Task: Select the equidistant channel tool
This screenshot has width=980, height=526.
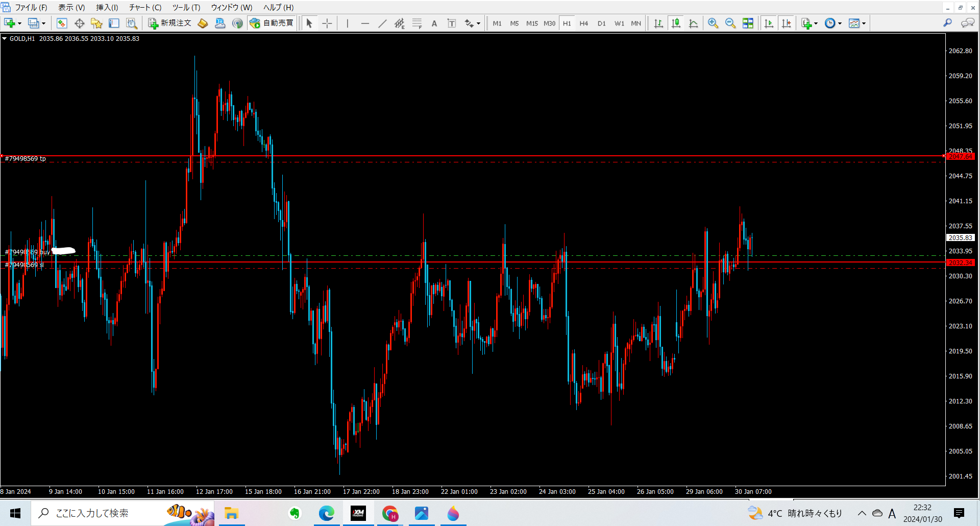Action: pos(400,23)
